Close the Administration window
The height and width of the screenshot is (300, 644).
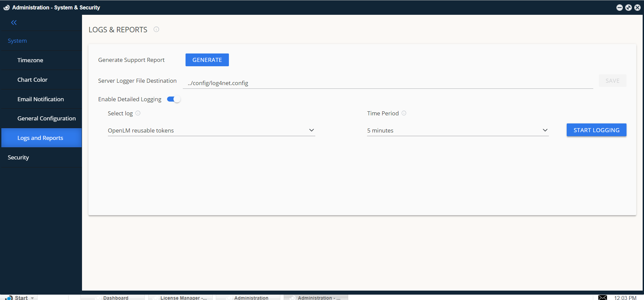pyautogui.click(x=637, y=7)
